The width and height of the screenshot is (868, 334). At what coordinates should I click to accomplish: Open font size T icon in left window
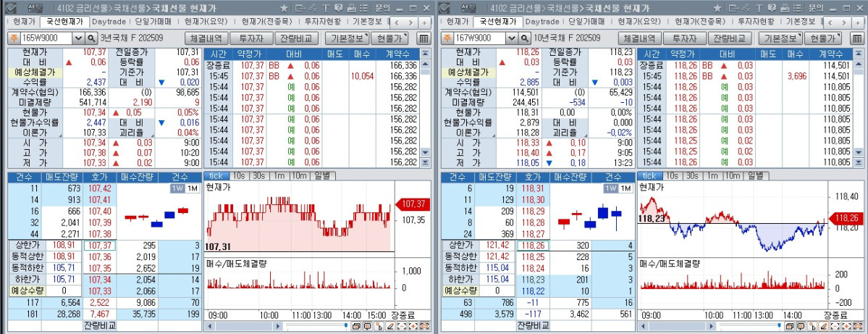326,8
